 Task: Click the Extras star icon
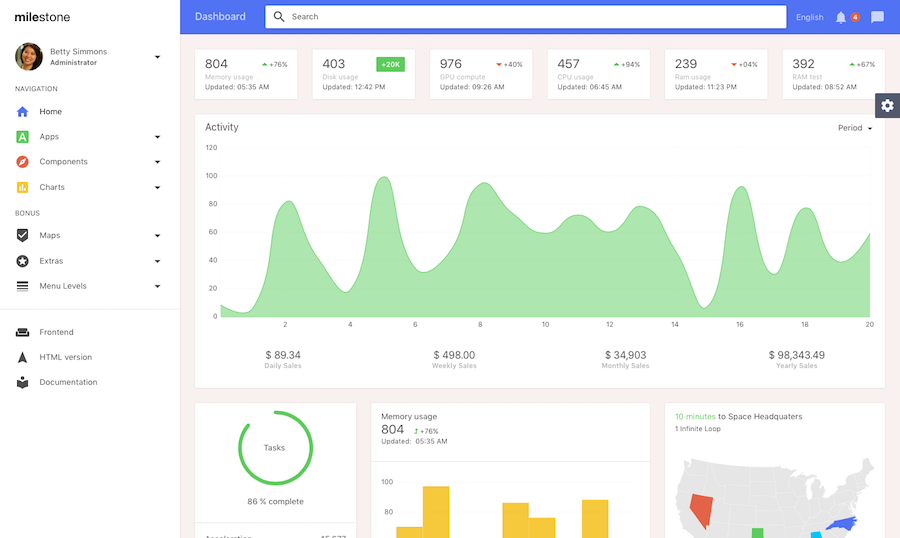(x=22, y=261)
